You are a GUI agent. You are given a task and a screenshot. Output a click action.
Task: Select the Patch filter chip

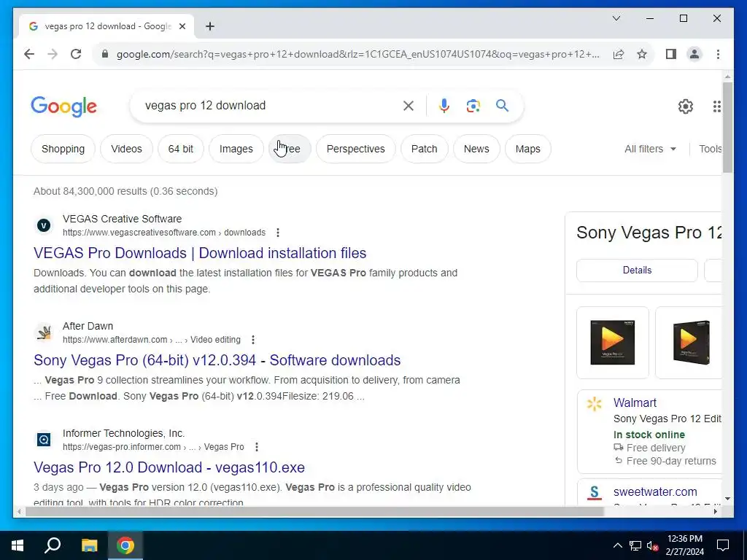coord(424,149)
